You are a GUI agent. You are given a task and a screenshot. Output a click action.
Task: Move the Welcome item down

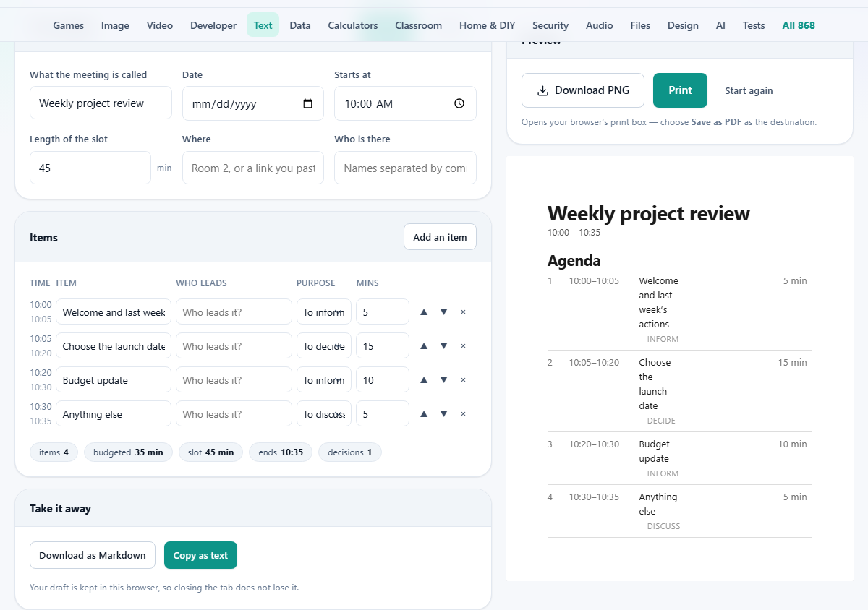click(x=443, y=312)
